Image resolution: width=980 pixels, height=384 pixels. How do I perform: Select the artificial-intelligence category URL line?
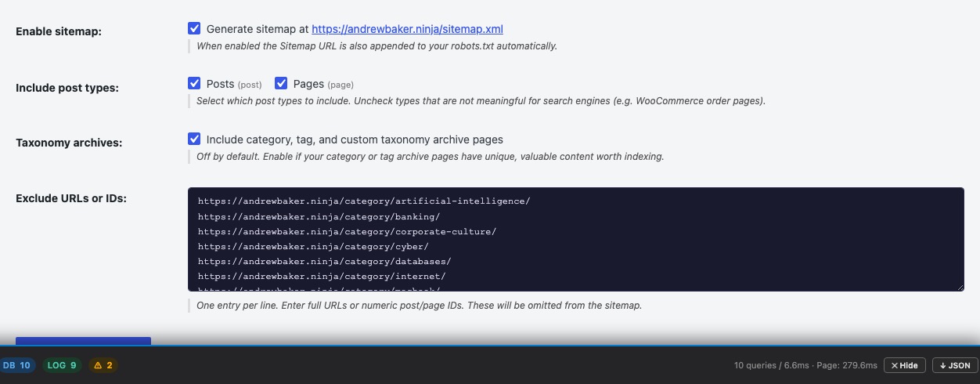coord(364,201)
